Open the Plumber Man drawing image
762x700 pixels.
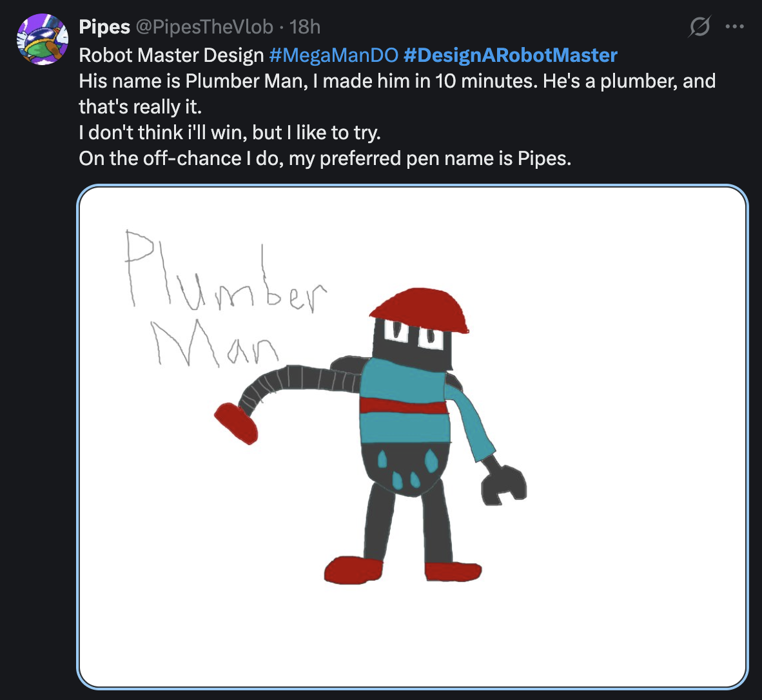click(413, 436)
